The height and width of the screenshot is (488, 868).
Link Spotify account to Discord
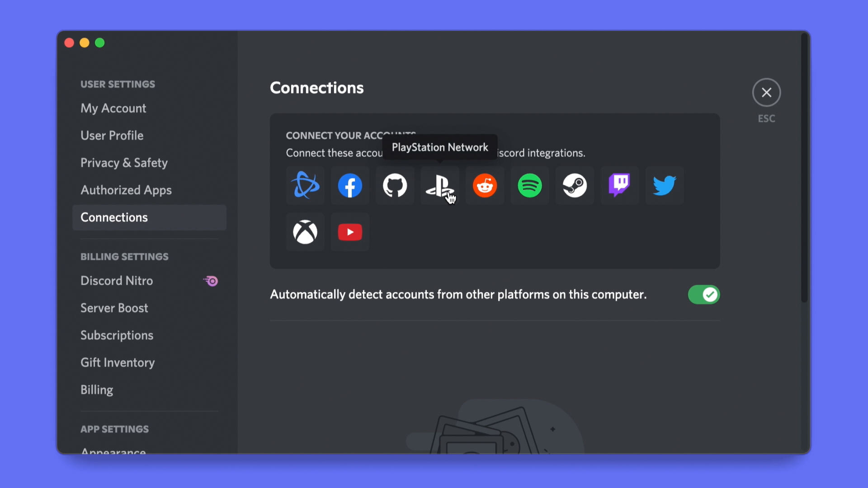tap(529, 185)
